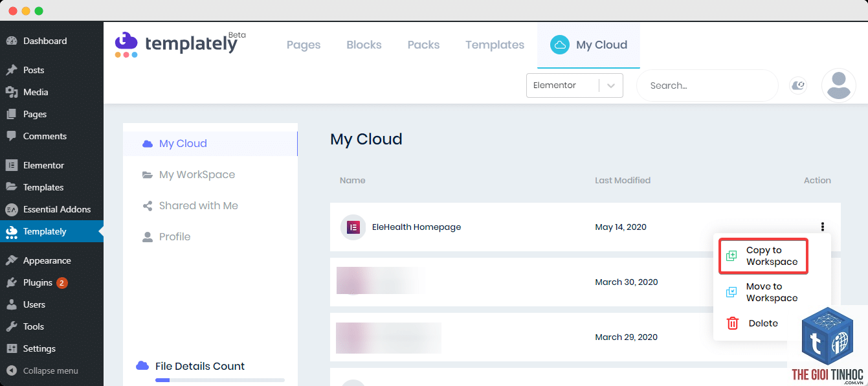This screenshot has width=868, height=386.
Task: Choose Copy to Workspace
Action: click(x=764, y=256)
